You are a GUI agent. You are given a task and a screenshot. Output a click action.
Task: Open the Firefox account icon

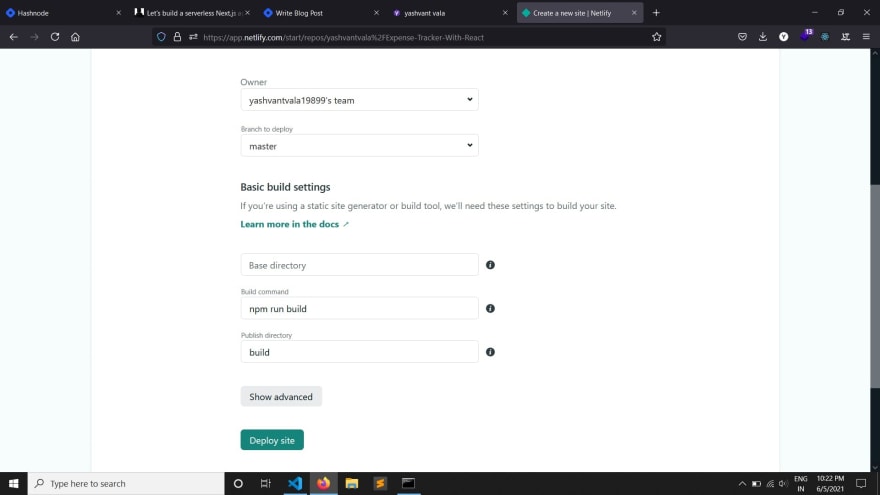coord(783,37)
